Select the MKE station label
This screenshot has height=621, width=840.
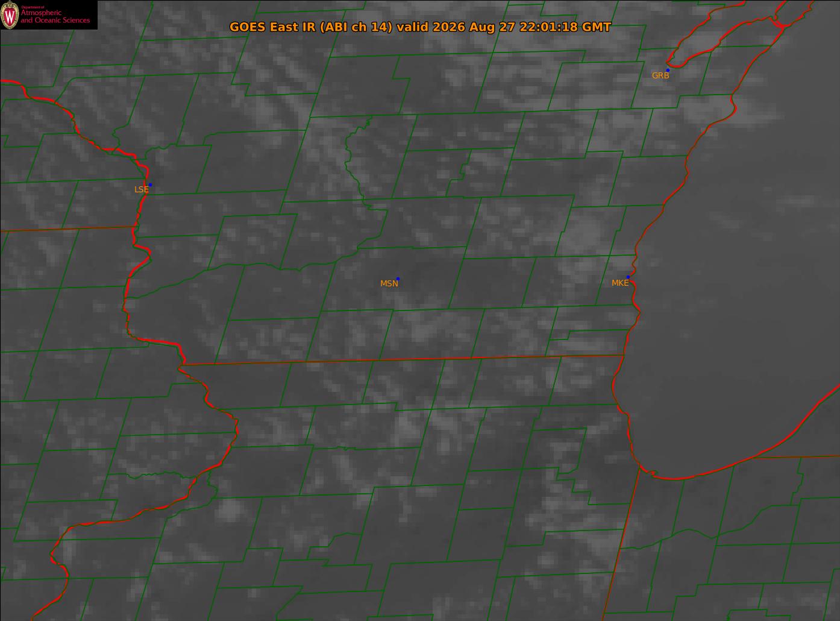(x=620, y=283)
